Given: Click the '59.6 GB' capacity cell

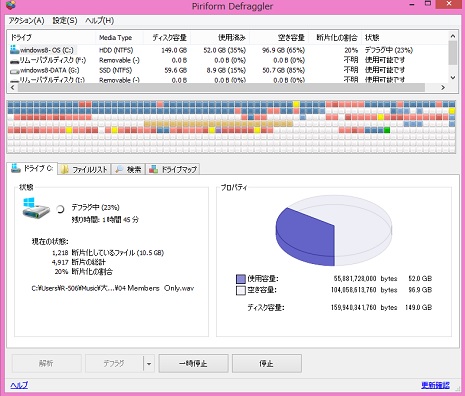Looking at the screenshot, I should tap(176, 70).
